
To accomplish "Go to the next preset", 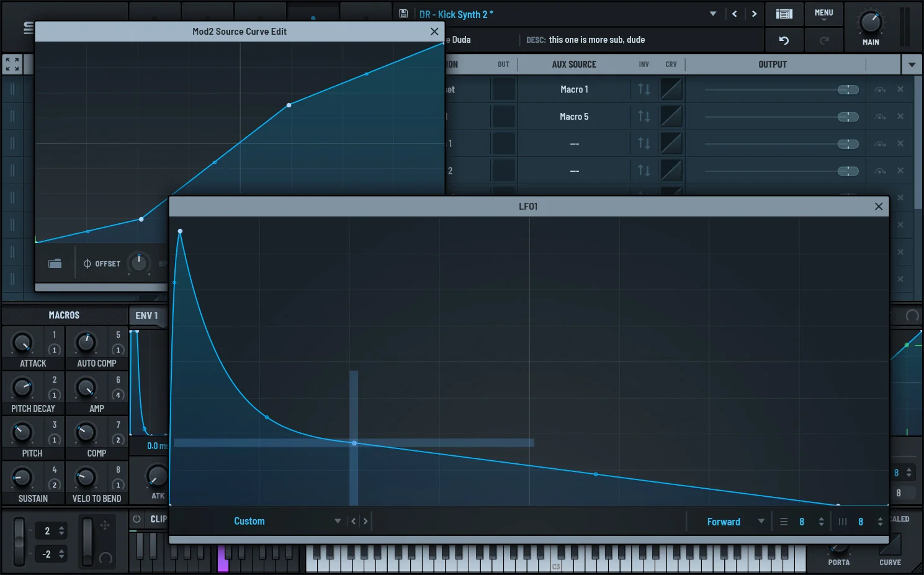I will pos(754,14).
